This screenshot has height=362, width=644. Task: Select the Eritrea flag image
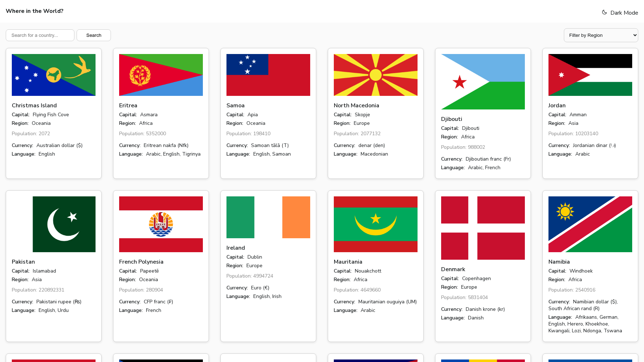161,75
